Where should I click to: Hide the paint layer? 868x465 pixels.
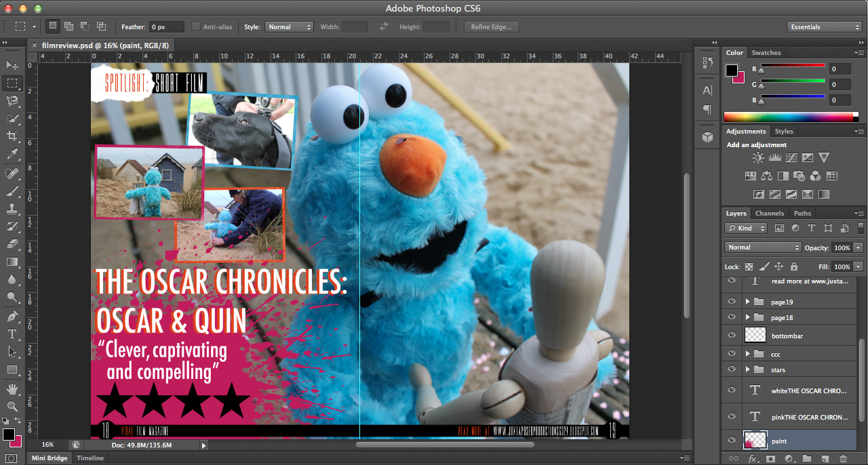731,441
